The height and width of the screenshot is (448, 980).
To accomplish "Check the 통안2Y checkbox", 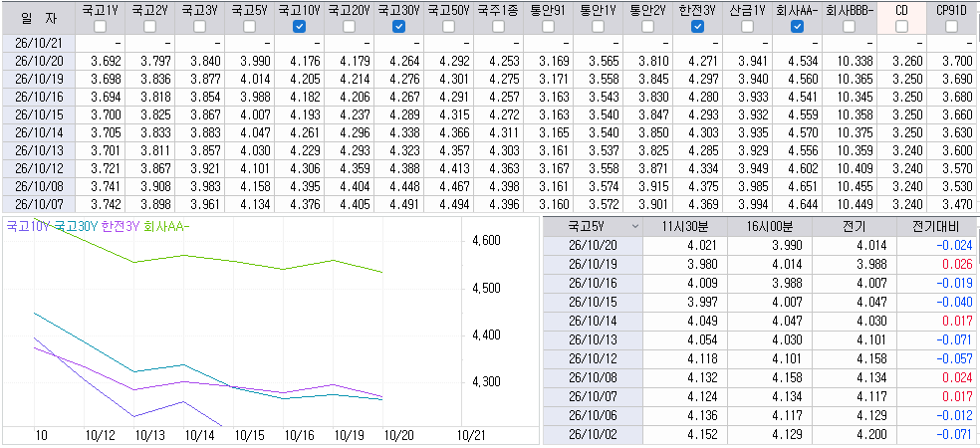I will pyautogui.click(x=647, y=26).
